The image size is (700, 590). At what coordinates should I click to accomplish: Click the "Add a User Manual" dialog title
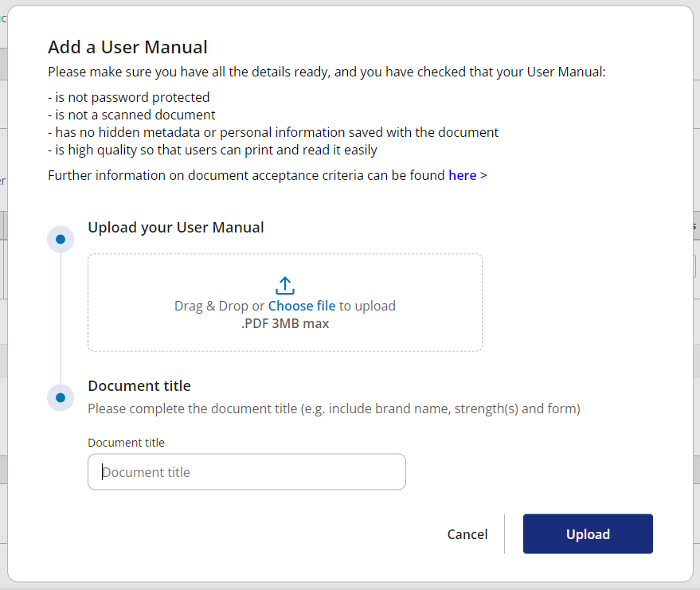pos(127,47)
